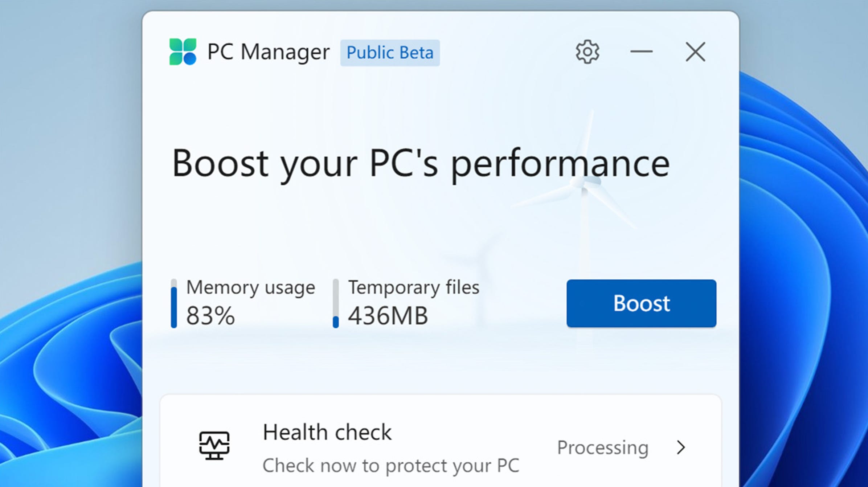The width and height of the screenshot is (868, 487).
Task: Open the Health check title
Action: click(327, 432)
